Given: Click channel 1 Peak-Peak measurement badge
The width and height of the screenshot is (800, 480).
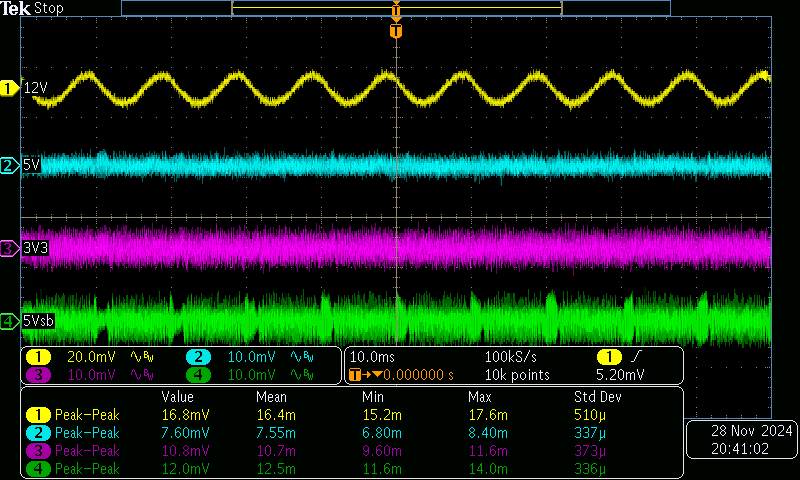Looking at the screenshot, I should tap(38, 415).
